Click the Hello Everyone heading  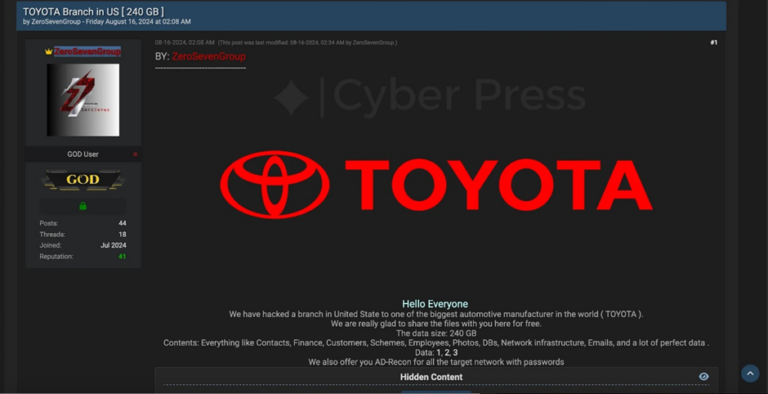(x=435, y=304)
